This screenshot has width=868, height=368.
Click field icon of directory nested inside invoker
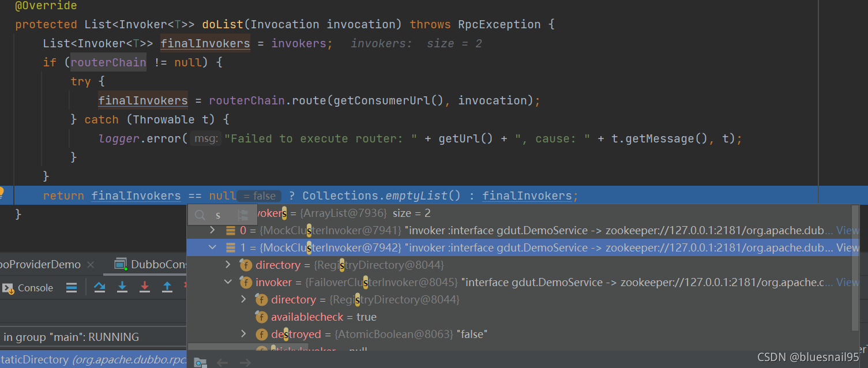(x=261, y=300)
